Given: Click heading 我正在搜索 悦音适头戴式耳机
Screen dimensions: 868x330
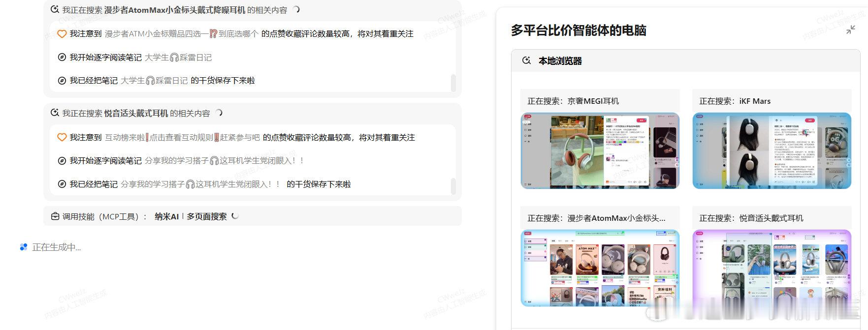Looking at the screenshot, I should [136, 114].
